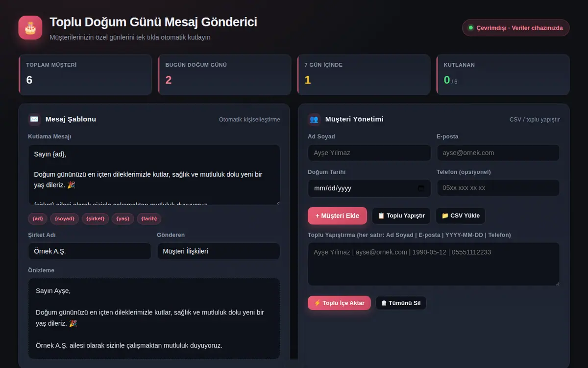Insert the {şirket} placeholder tag
The image size is (588, 368).
coord(95,219)
